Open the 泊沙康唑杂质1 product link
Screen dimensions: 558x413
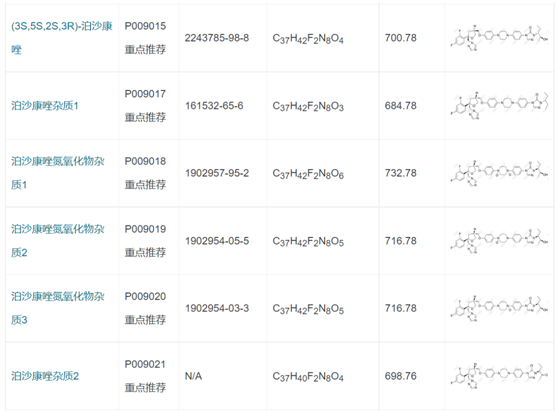coord(45,106)
